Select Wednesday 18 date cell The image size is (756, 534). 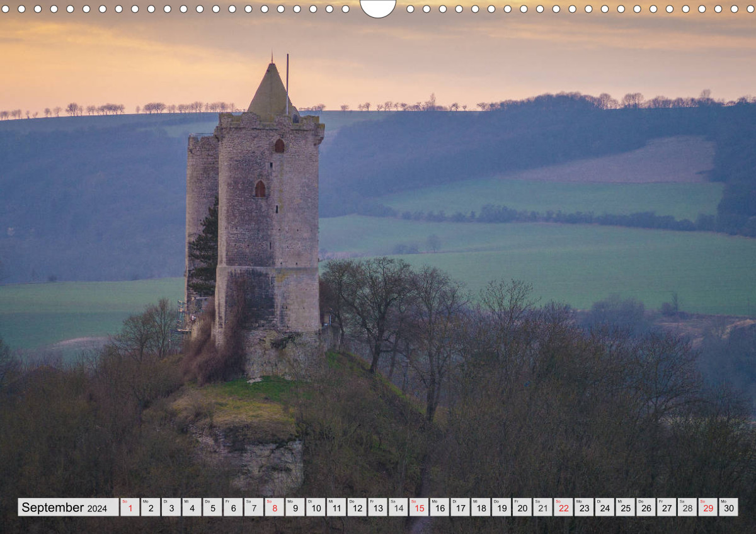click(x=481, y=508)
